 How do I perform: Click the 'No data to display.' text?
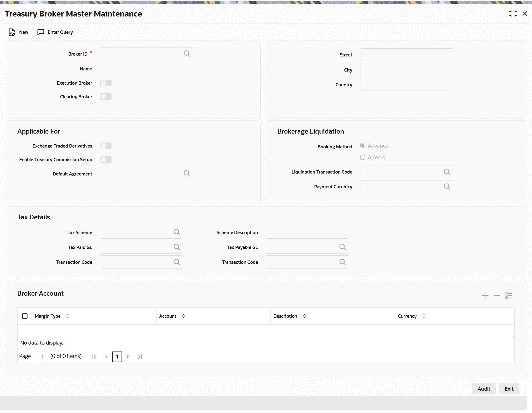[x=42, y=343]
